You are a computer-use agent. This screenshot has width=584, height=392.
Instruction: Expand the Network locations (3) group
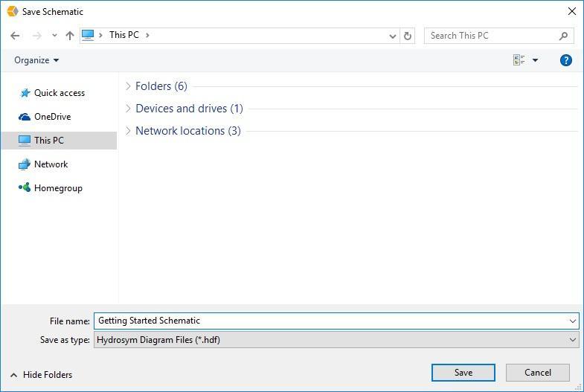click(x=128, y=131)
